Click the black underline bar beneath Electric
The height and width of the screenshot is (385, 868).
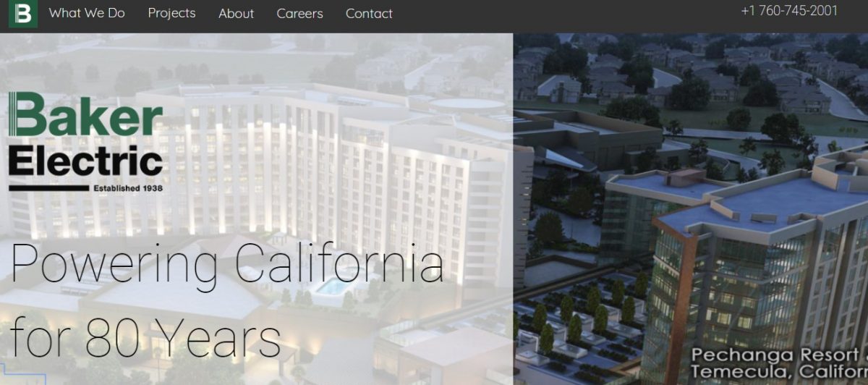(x=48, y=187)
